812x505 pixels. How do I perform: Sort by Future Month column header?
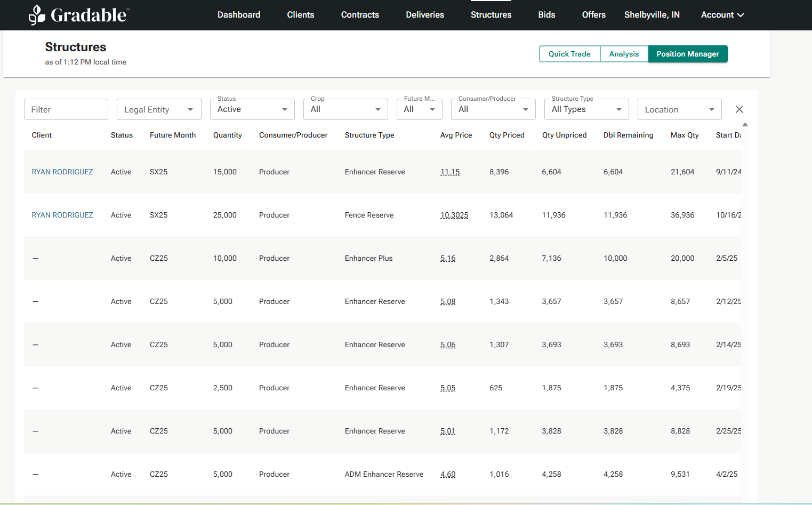pos(173,135)
